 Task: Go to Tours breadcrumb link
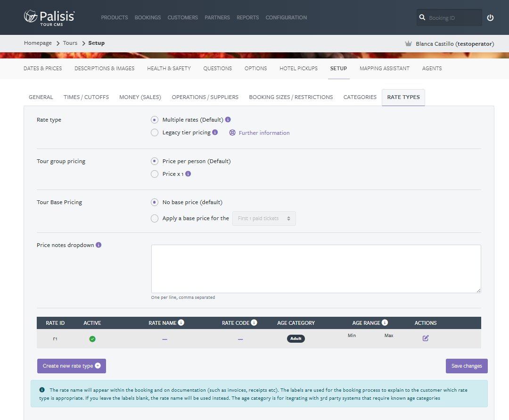coord(70,43)
